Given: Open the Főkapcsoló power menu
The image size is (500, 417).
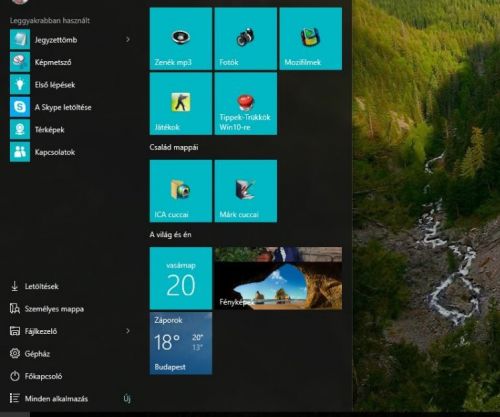Looking at the screenshot, I should click(43, 376).
